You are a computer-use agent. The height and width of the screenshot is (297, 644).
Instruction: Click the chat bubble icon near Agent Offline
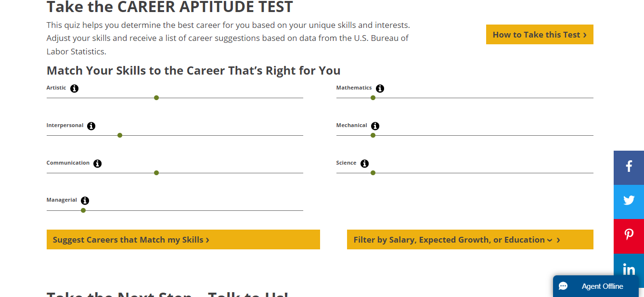[x=564, y=286]
